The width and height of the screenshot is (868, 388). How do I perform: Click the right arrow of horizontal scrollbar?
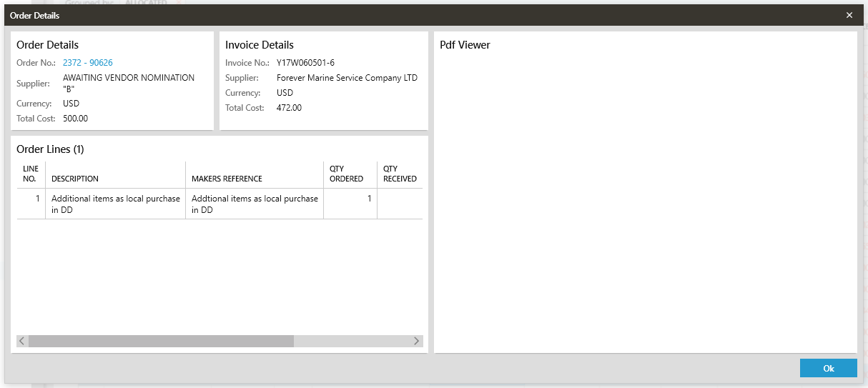[416, 342]
